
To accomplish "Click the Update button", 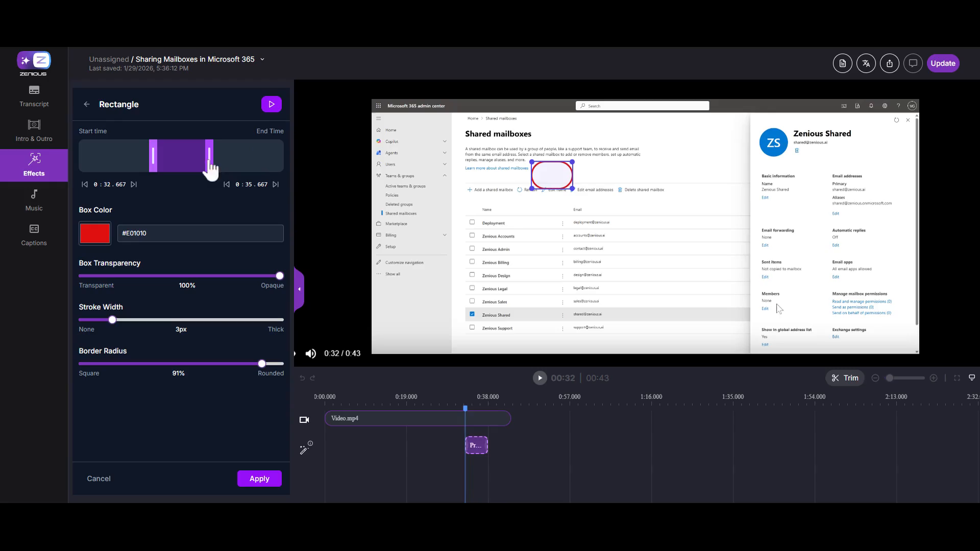I will pos(942,63).
